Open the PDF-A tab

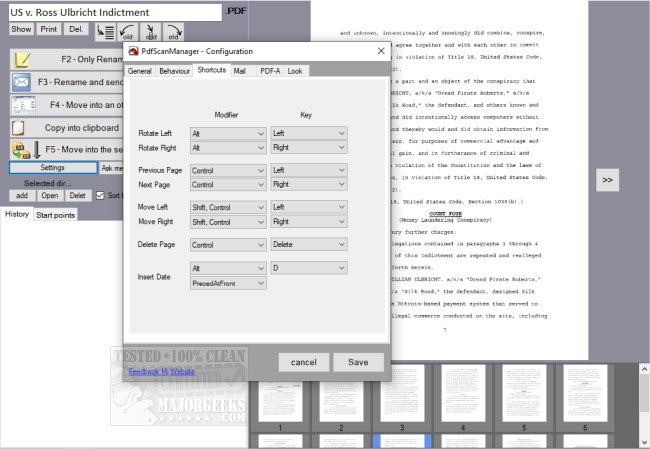[270, 71]
